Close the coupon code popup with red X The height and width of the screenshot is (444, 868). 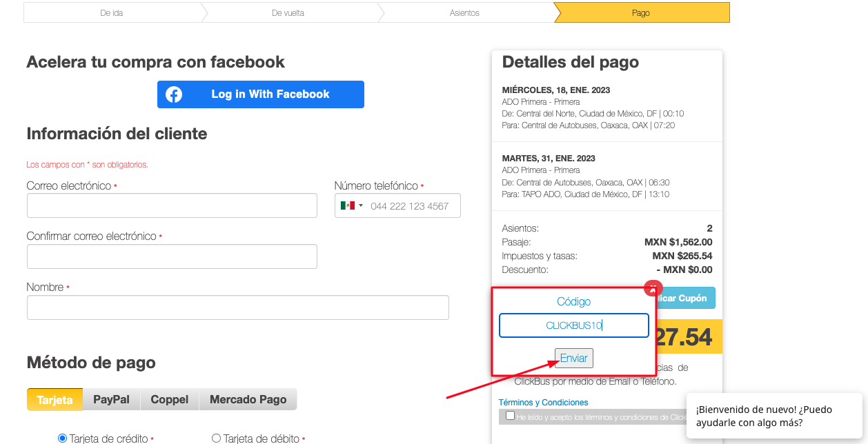click(x=653, y=289)
